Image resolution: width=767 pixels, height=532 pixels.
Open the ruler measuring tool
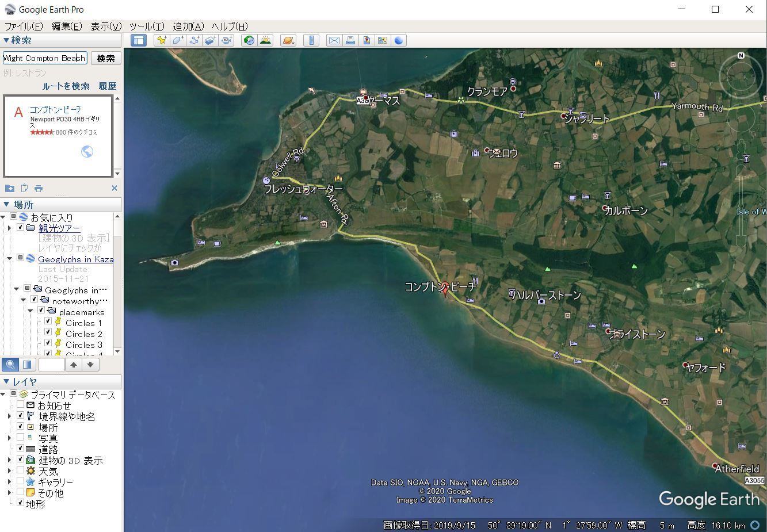click(x=311, y=40)
